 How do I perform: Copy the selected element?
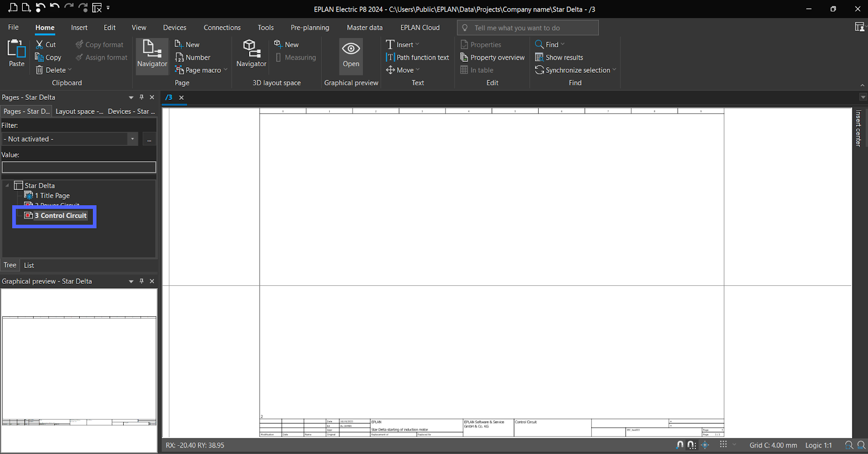click(x=48, y=57)
